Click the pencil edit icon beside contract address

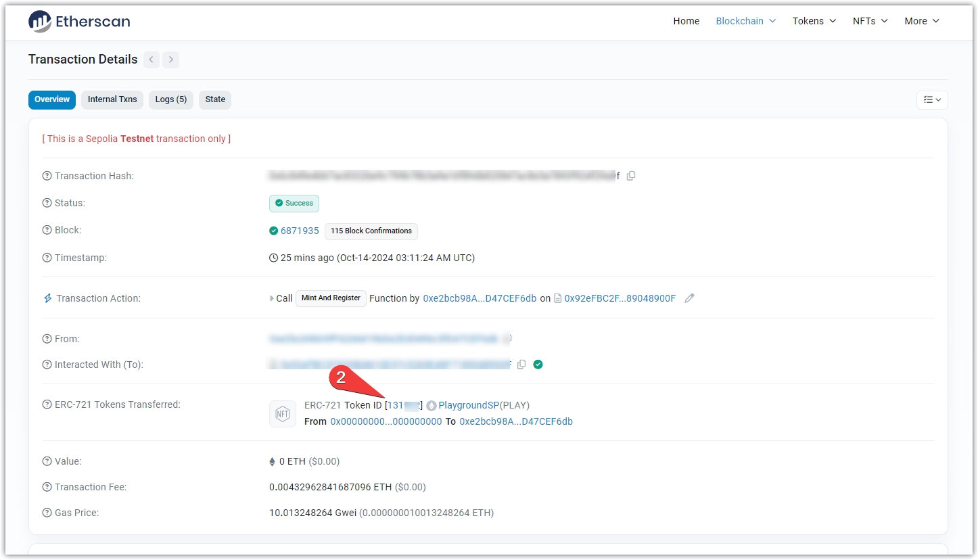point(689,298)
